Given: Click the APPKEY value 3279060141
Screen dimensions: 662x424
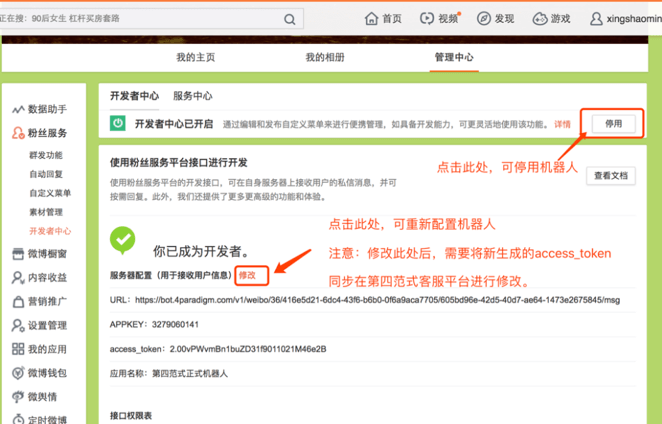Looking at the screenshot, I should 175,324.
